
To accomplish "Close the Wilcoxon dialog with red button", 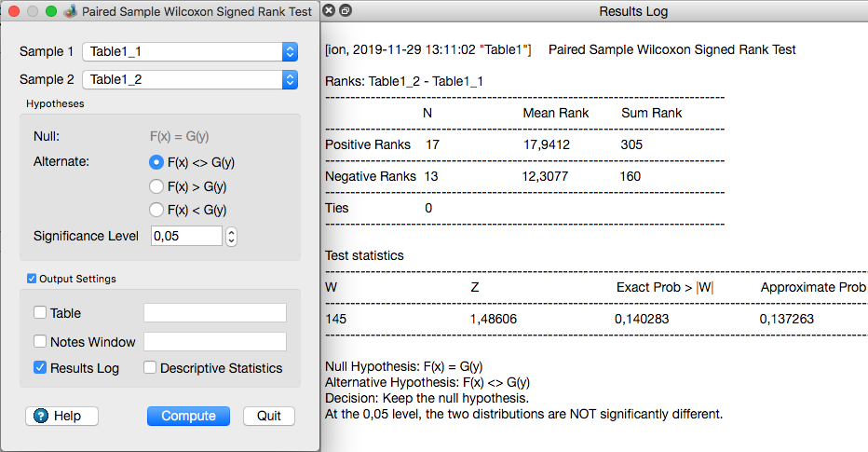I will tap(13, 12).
